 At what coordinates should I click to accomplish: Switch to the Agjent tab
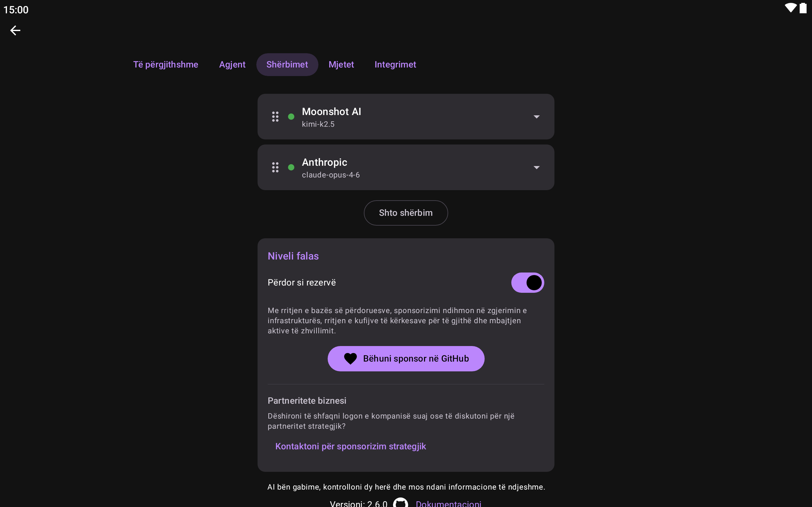(x=232, y=64)
